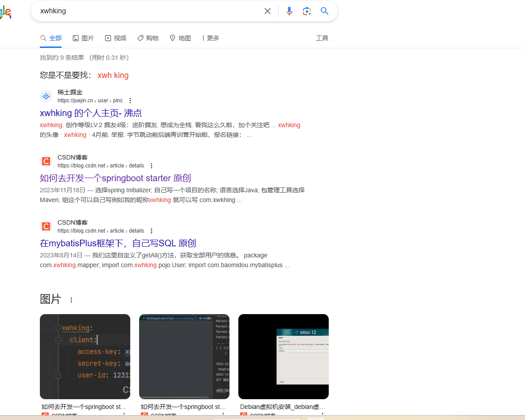Open the 工具 search tools
The image size is (525, 420).
(322, 38)
